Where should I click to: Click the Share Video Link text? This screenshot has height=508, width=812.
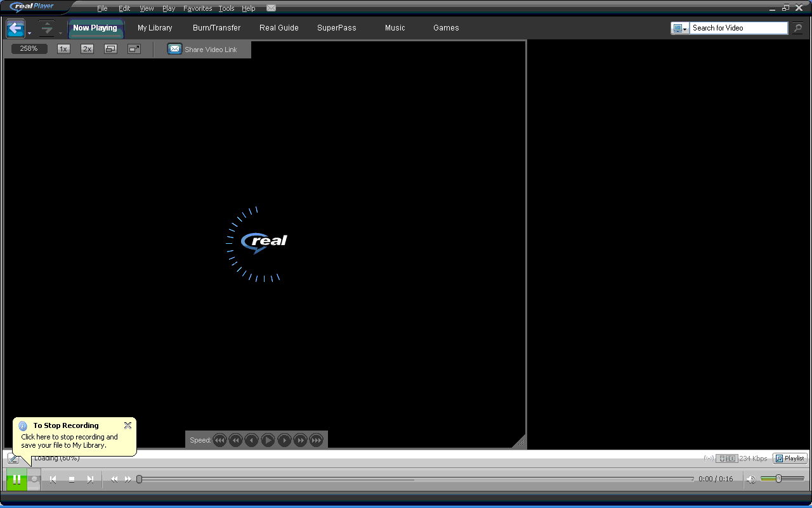point(211,50)
